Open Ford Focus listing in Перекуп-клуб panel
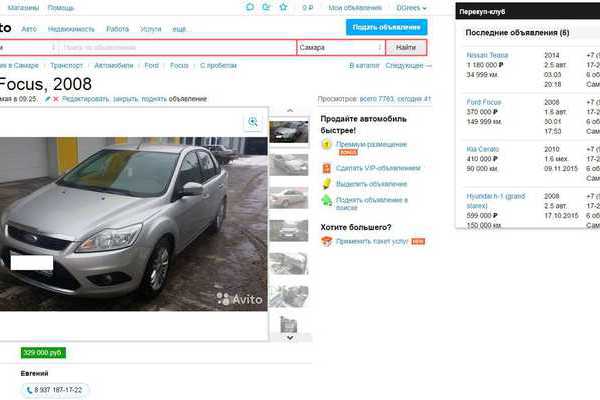Viewport: 600px width, 400px height. pyautogui.click(x=484, y=102)
